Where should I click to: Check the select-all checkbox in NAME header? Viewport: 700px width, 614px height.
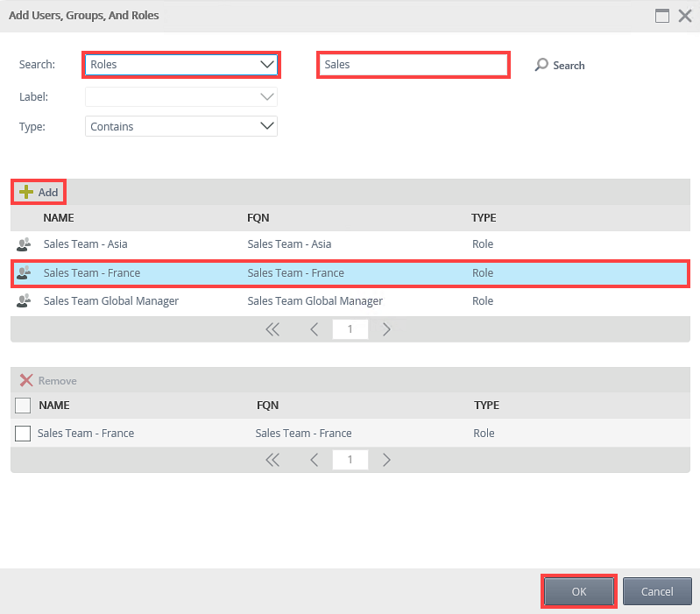23,406
